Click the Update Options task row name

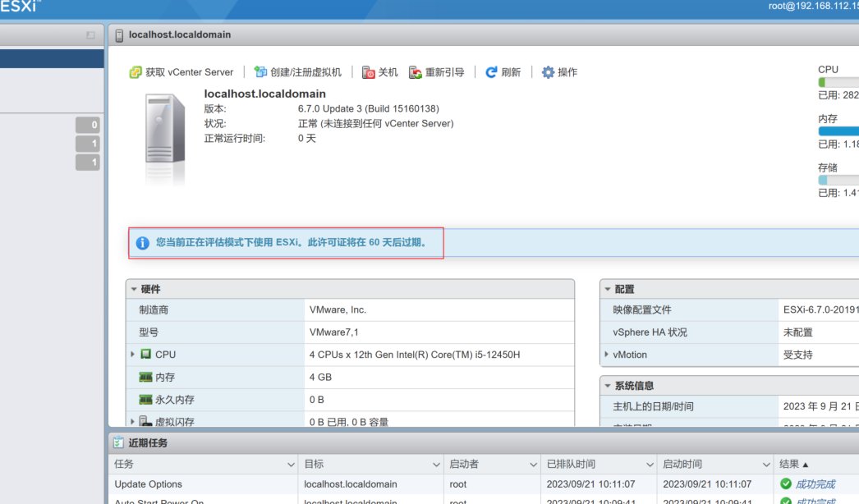pos(149,484)
